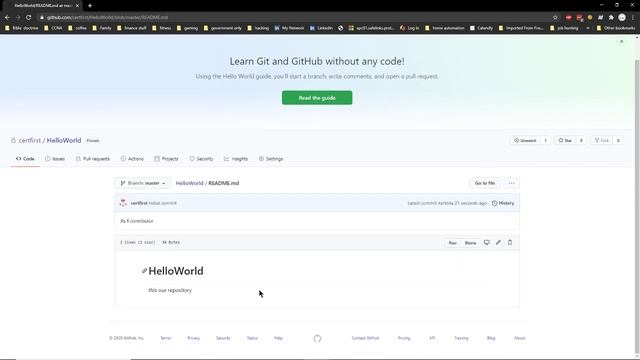The width and height of the screenshot is (640, 360).
Task: Open the Other bookmarks folder
Action: (616, 28)
